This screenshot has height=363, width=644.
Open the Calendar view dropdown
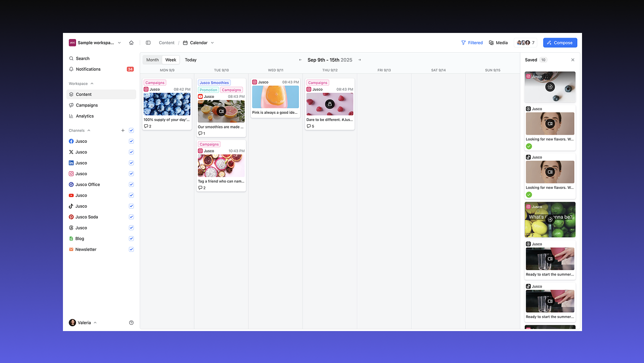pyautogui.click(x=199, y=43)
